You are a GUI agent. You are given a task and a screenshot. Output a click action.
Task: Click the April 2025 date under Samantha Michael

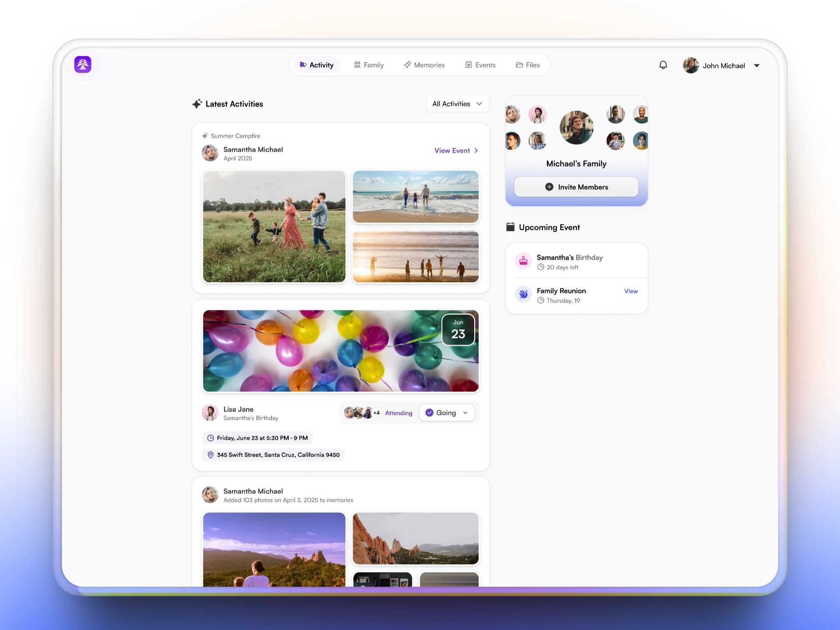(238, 158)
